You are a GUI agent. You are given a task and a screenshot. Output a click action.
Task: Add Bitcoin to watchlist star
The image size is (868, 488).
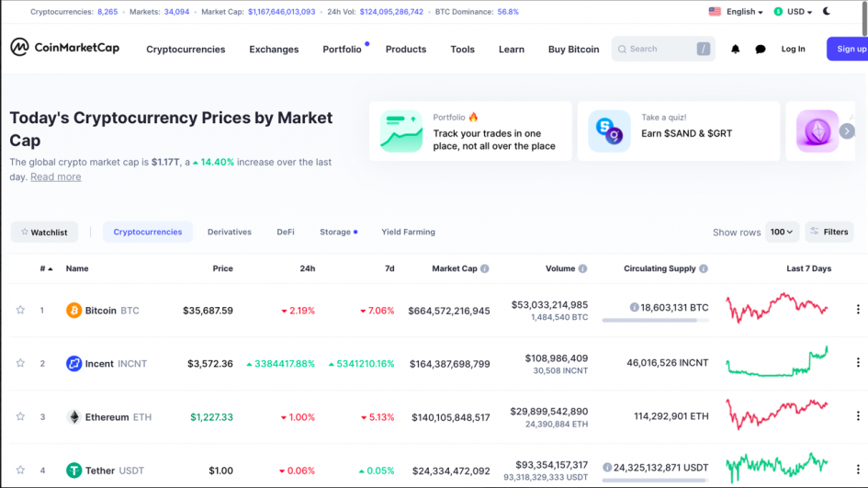(x=20, y=310)
